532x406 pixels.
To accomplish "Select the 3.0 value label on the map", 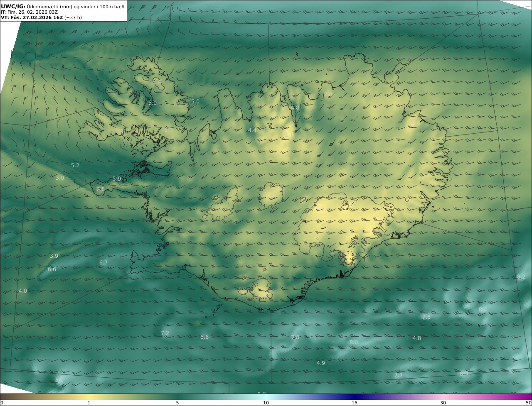I will (60, 178).
